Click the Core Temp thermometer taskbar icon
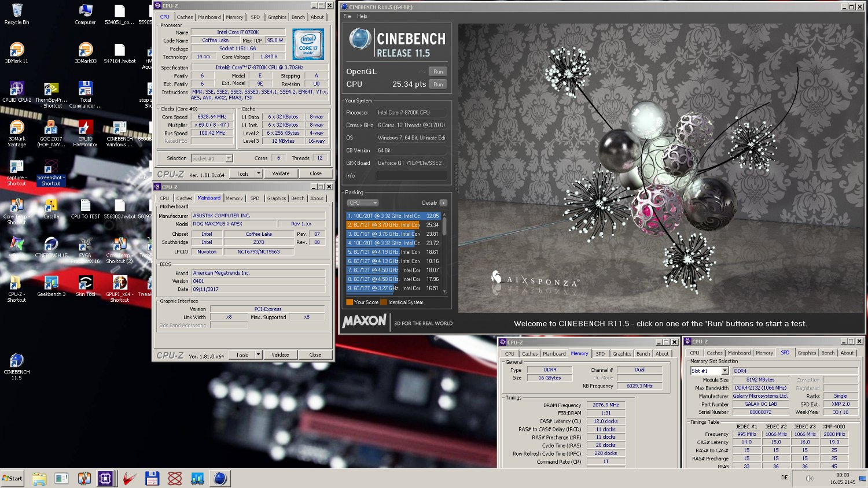Viewport: 868px width, 488px height. coord(84,478)
